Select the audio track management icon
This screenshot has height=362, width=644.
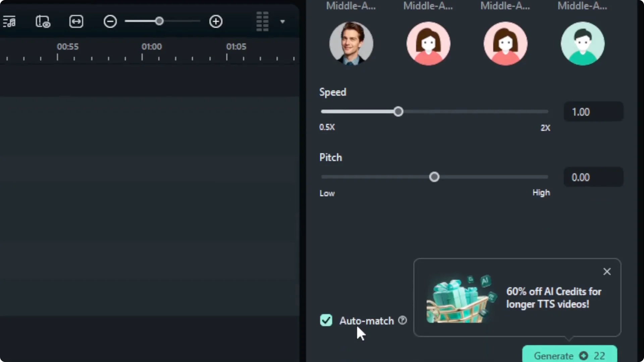pyautogui.click(x=10, y=21)
